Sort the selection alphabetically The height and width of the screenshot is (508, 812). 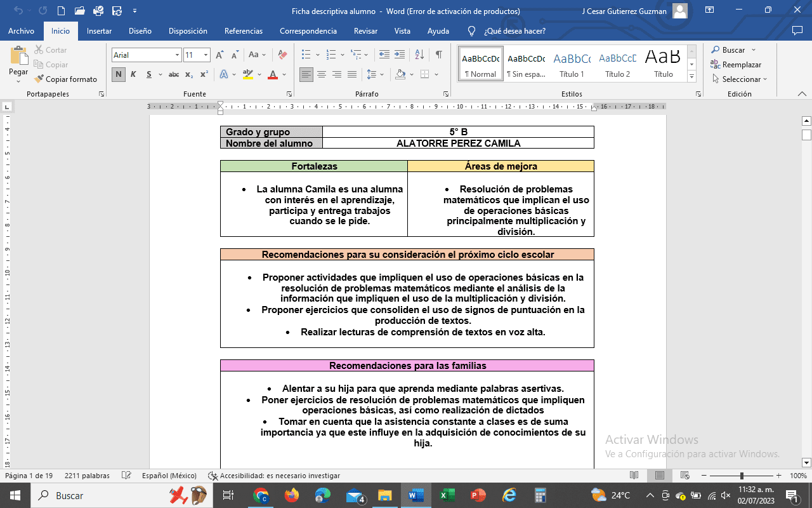pyautogui.click(x=419, y=55)
